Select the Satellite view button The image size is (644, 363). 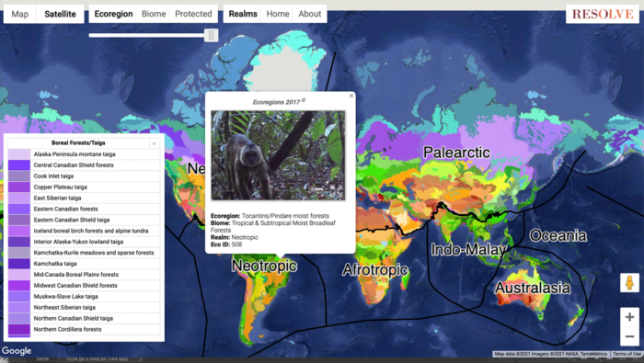(60, 14)
